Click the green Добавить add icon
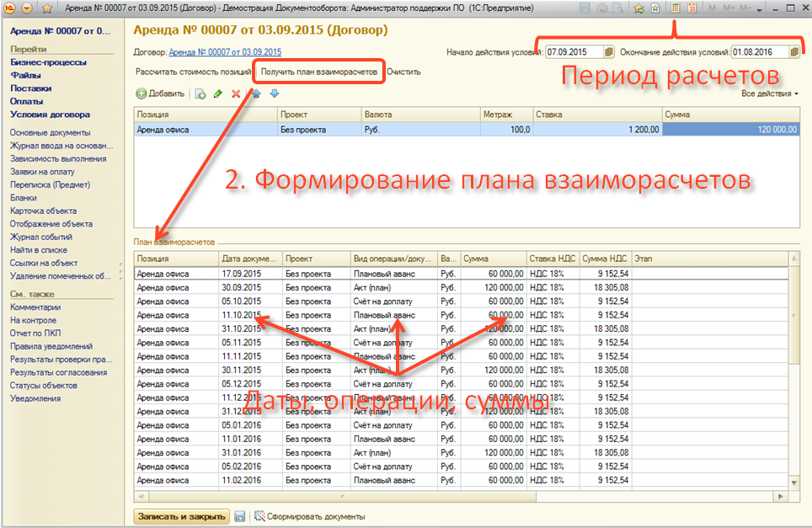812x528 pixels. tap(142, 93)
